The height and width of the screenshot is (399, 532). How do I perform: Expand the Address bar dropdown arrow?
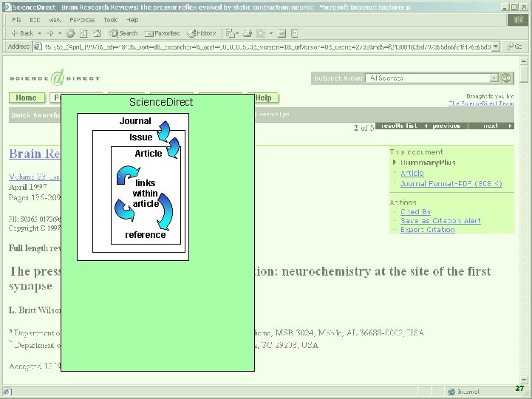point(496,47)
